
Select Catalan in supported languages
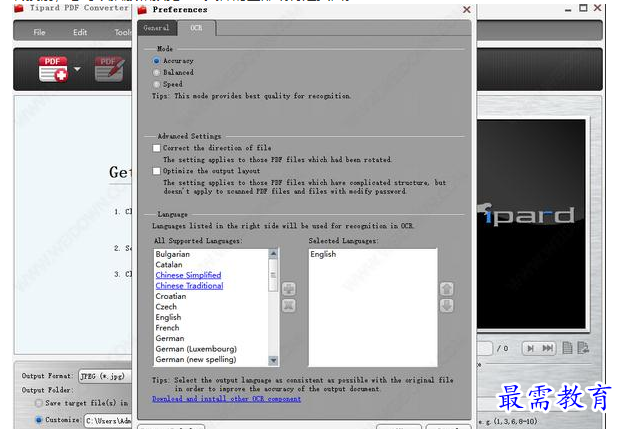169,265
